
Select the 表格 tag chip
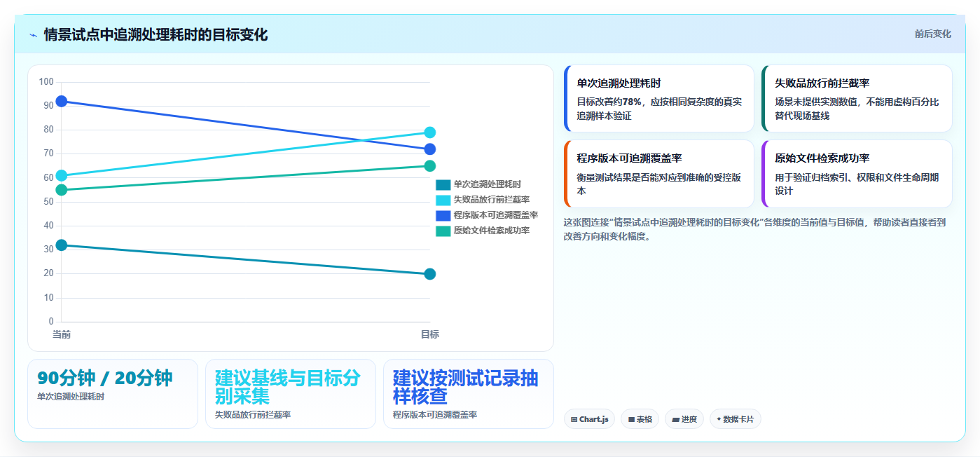tap(640, 419)
